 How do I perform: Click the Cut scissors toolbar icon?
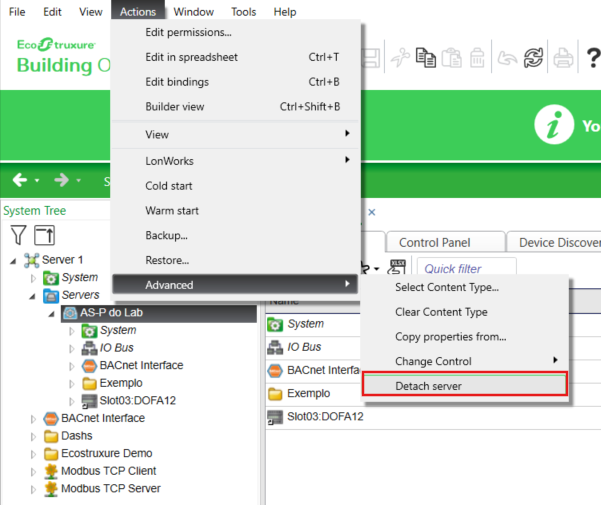pos(400,58)
